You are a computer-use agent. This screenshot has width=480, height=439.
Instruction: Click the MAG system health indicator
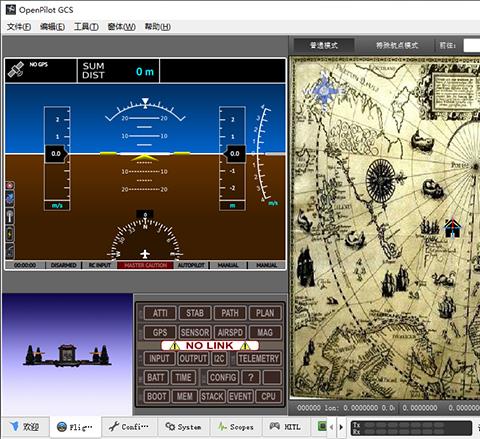[x=265, y=332]
